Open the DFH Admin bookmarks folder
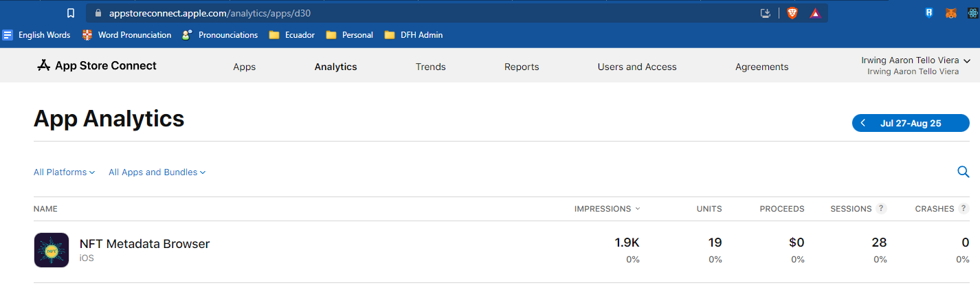The height and width of the screenshot is (292, 980). [x=414, y=34]
